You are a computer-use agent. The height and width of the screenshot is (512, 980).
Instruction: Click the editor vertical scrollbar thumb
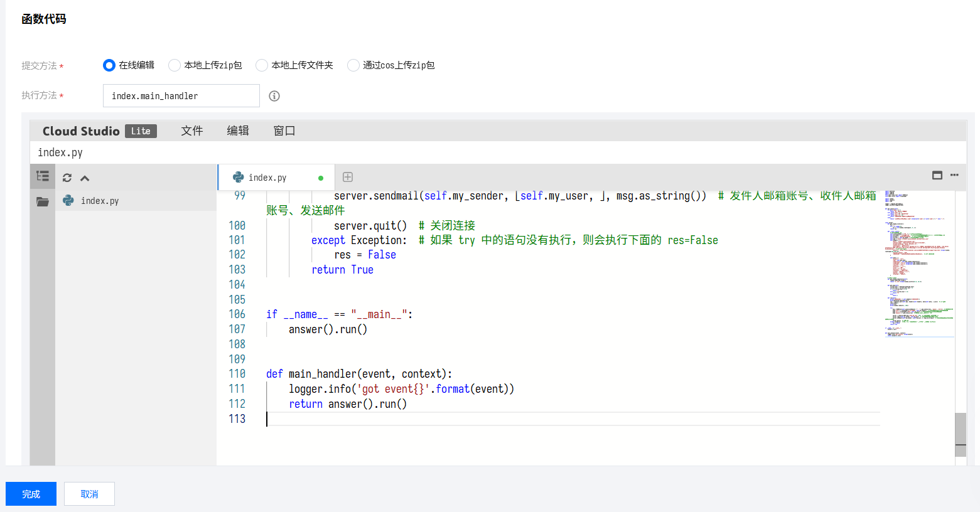pos(960,430)
